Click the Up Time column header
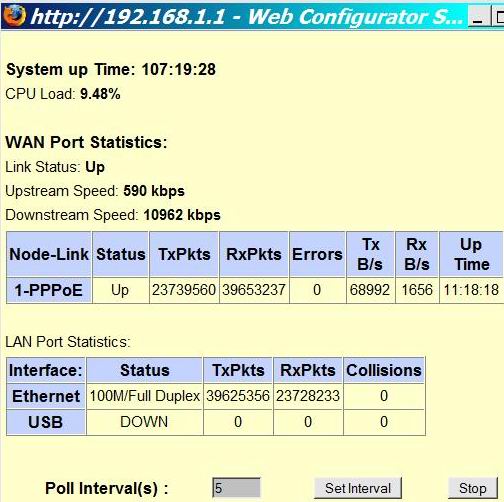504x502 pixels. 471,254
